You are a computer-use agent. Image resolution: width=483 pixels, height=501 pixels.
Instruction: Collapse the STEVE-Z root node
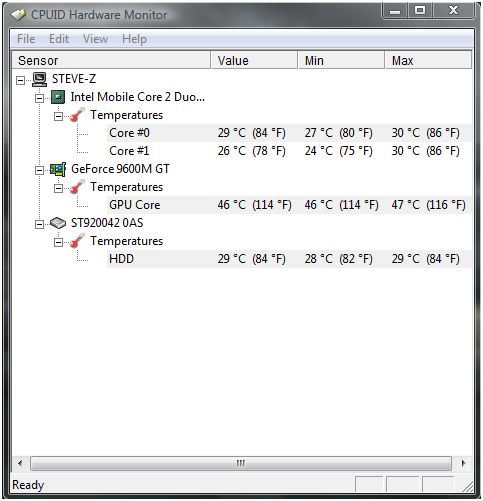tap(21, 80)
